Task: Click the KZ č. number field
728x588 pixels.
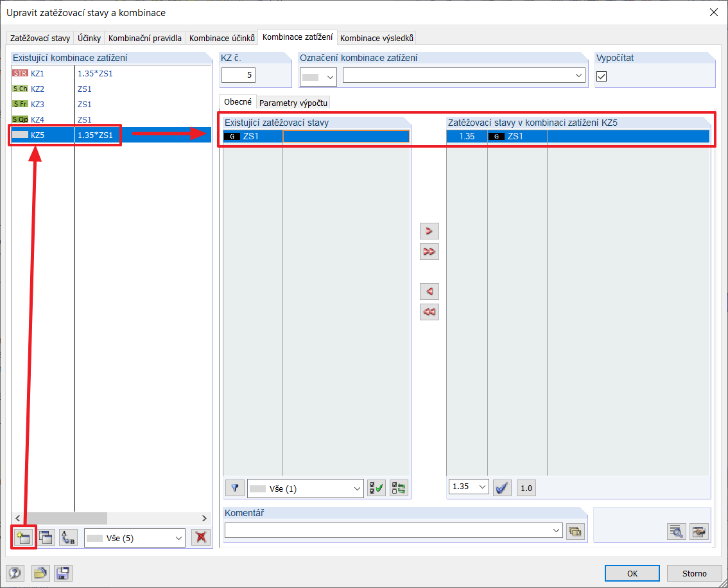Action: (x=238, y=75)
